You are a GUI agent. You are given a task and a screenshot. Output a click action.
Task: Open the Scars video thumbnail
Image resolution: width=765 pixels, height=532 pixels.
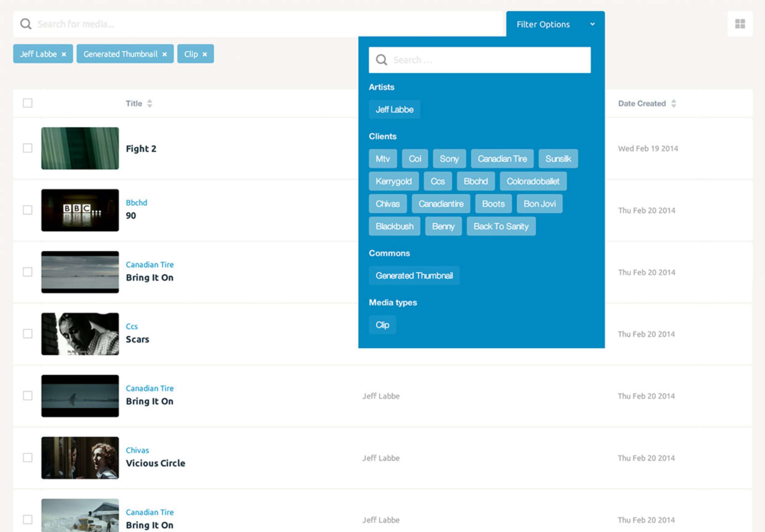point(80,334)
